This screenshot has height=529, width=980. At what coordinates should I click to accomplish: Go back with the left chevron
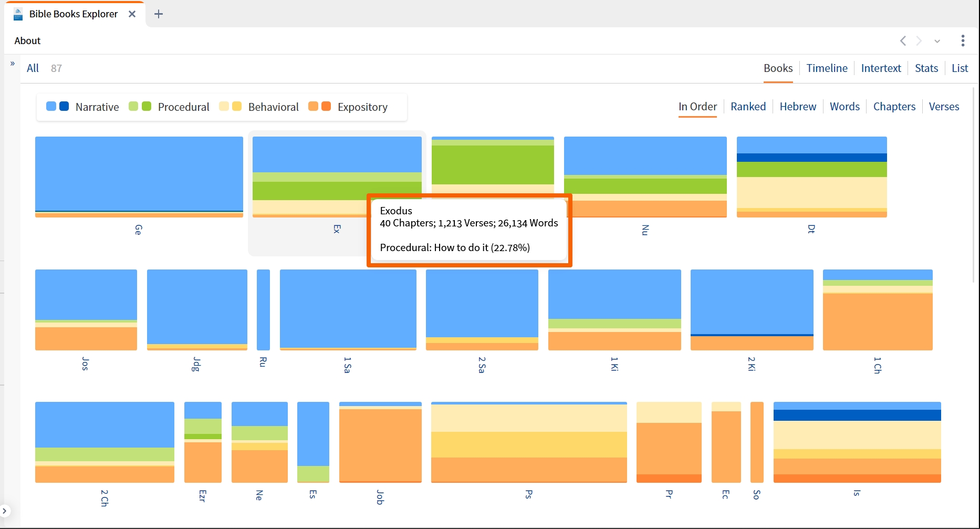[903, 40]
